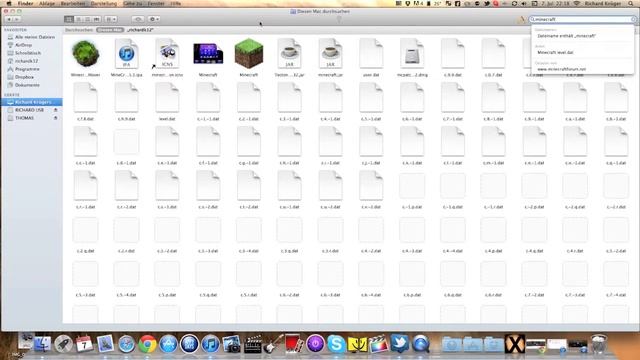
Task: Open Calendar from the Dock
Action: click(84, 344)
